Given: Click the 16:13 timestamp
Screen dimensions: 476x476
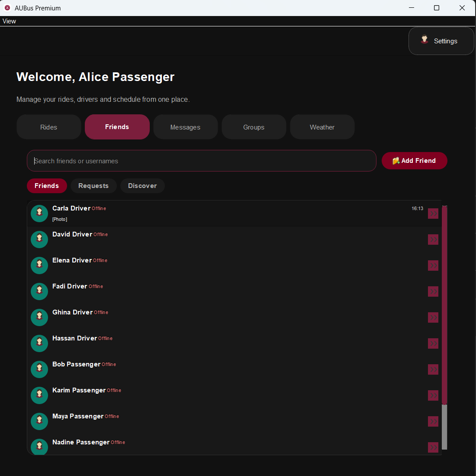Looking at the screenshot, I should [x=417, y=208].
